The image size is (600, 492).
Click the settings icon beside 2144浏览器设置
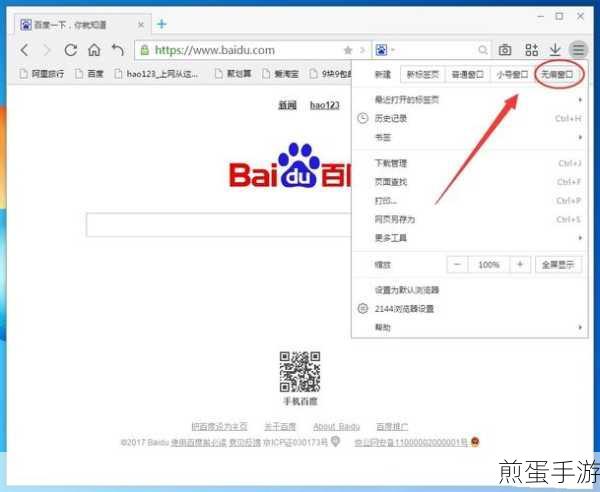363,308
